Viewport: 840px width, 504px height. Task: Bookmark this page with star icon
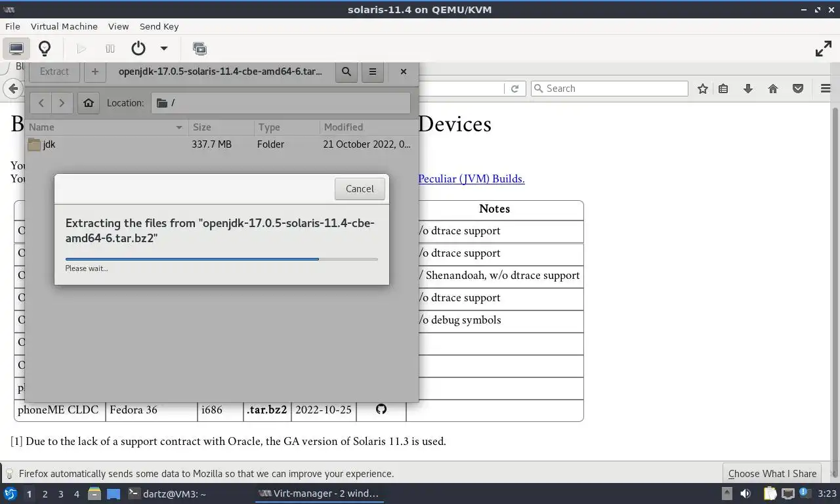point(703,89)
